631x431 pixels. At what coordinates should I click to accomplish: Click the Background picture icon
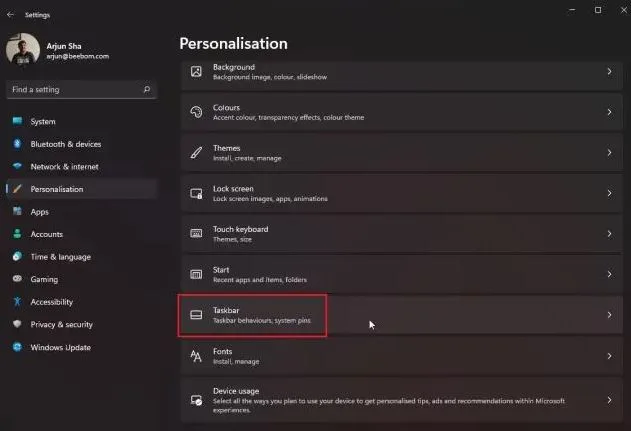click(x=196, y=72)
